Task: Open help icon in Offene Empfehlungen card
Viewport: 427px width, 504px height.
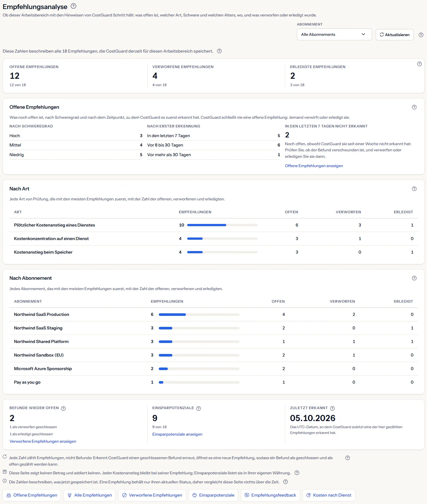Action: pyautogui.click(x=414, y=107)
